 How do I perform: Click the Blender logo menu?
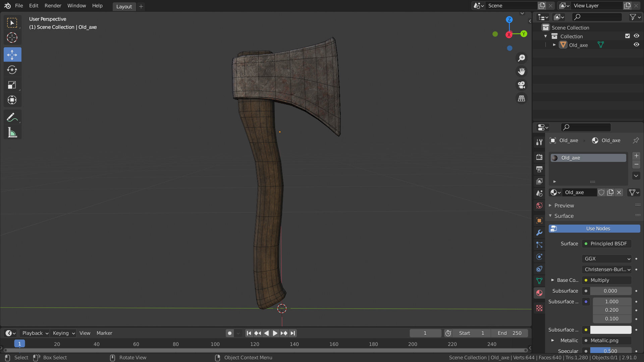click(x=7, y=6)
